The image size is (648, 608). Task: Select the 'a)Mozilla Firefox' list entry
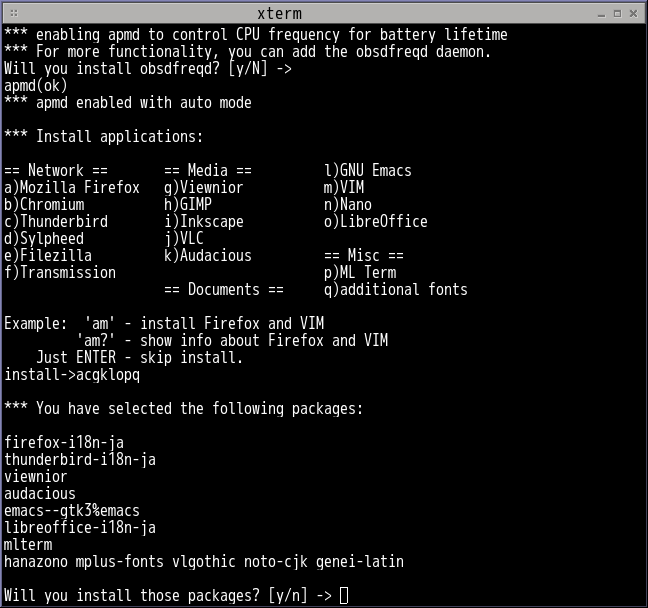pyautogui.click(x=72, y=188)
